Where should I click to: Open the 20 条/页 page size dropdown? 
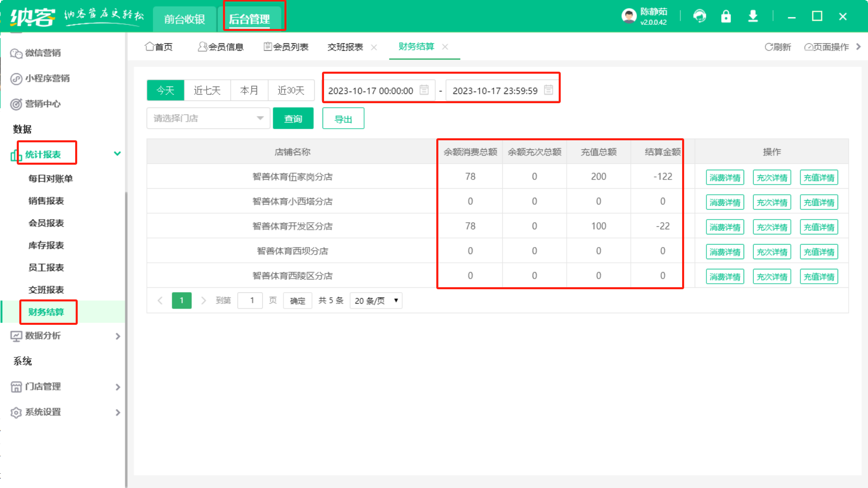pyautogui.click(x=376, y=300)
